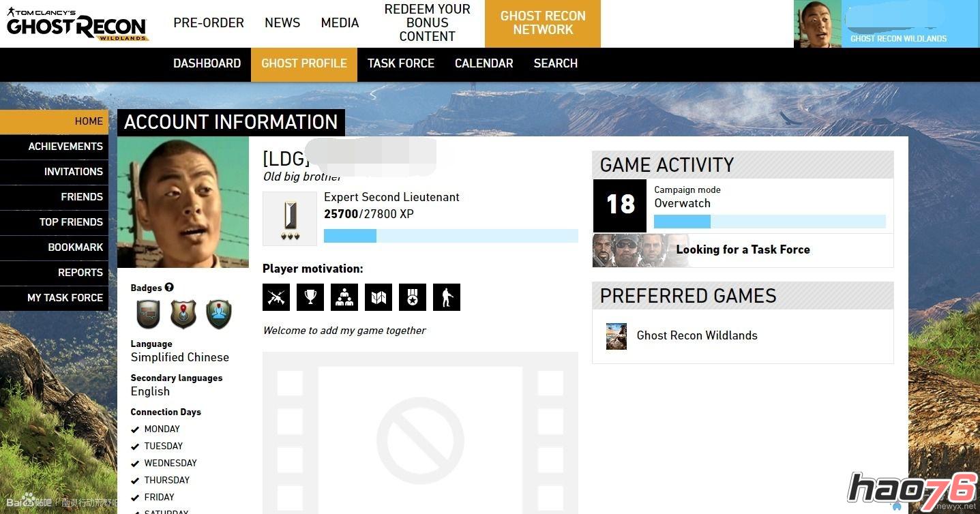980x514 pixels.
Task: Click the star medal motivation icon
Action: click(x=413, y=297)
